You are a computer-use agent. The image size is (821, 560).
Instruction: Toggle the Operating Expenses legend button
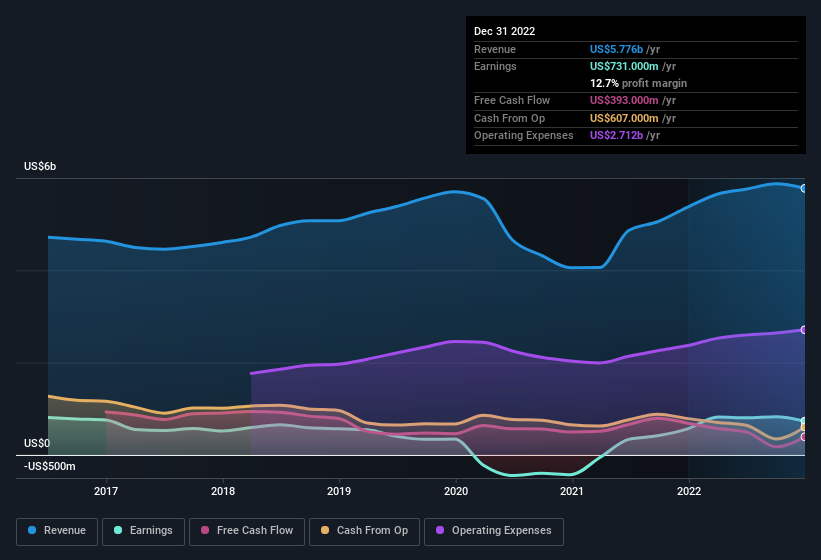[494, 531]
